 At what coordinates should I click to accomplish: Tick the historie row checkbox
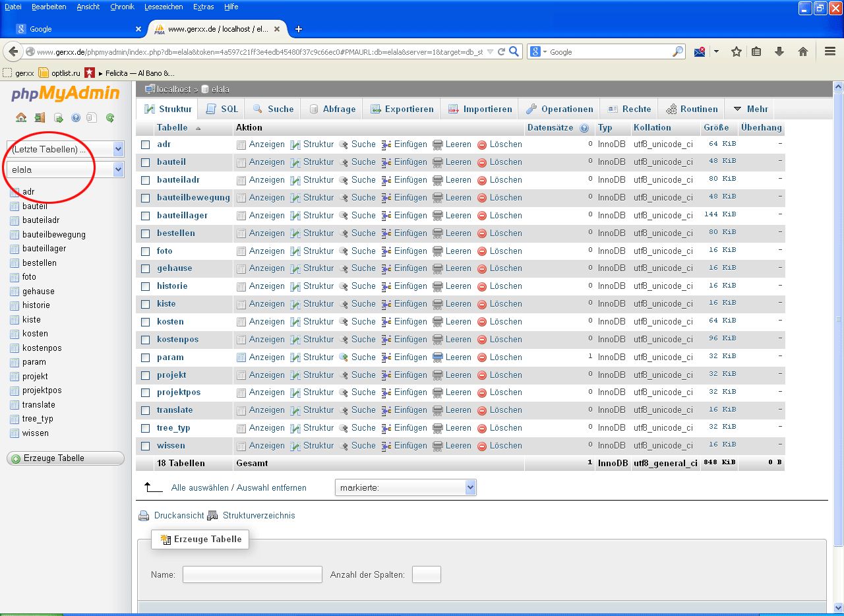pos(146,286)
